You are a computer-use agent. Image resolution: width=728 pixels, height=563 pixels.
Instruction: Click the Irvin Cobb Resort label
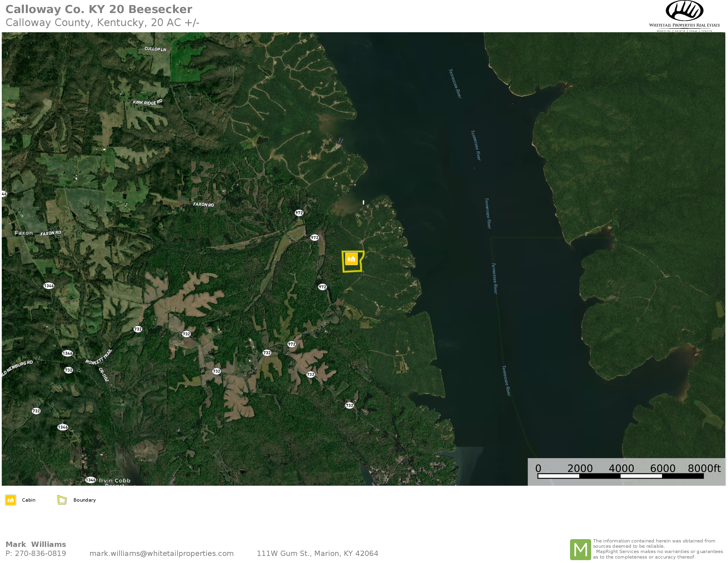coord(114,481)
